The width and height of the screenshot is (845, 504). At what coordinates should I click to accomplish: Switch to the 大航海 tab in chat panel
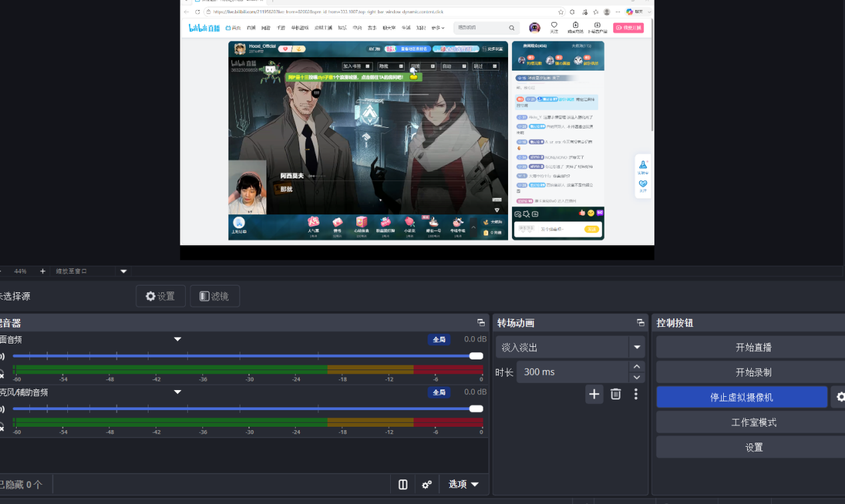pyautogui.click(x=581, y=46)
